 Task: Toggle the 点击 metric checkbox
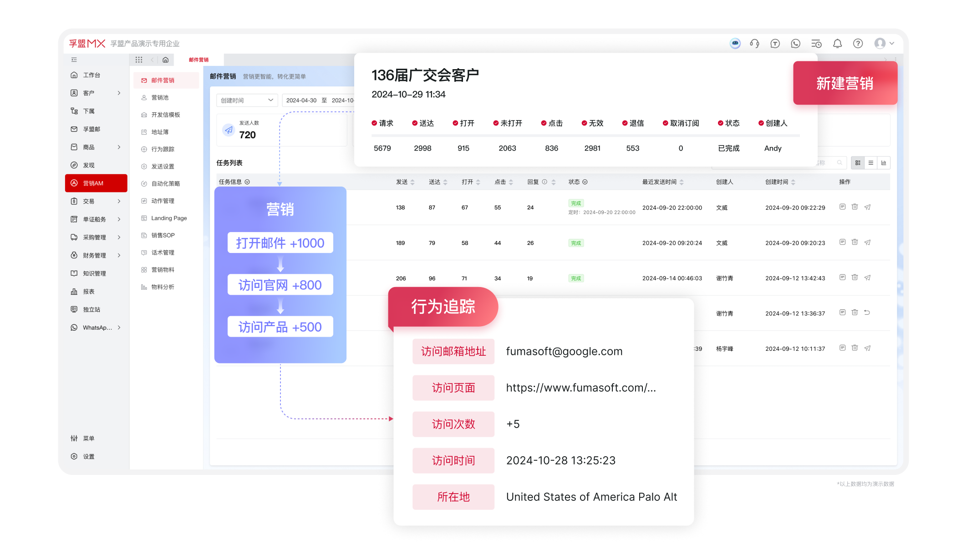pos(543,123)
